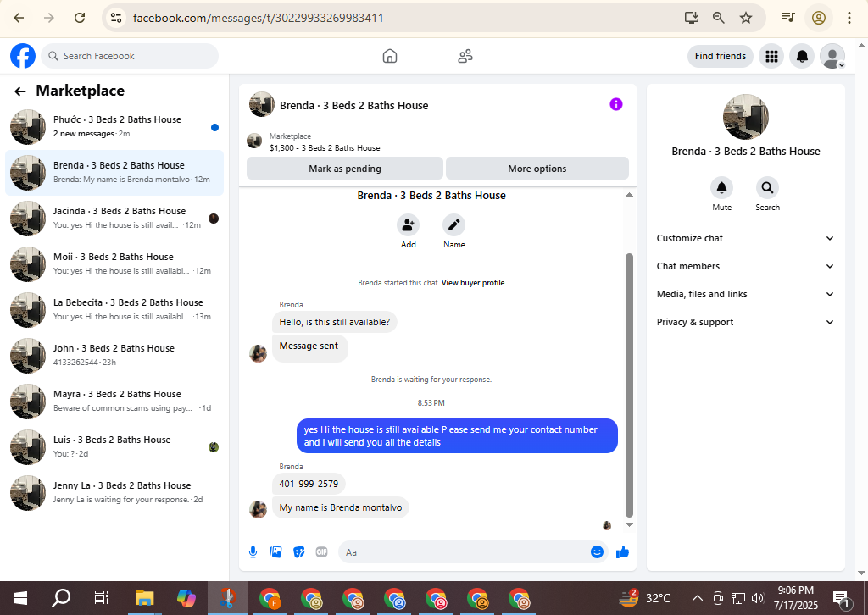Click chat scrollbar up arrow

click(x=629, y=195)
